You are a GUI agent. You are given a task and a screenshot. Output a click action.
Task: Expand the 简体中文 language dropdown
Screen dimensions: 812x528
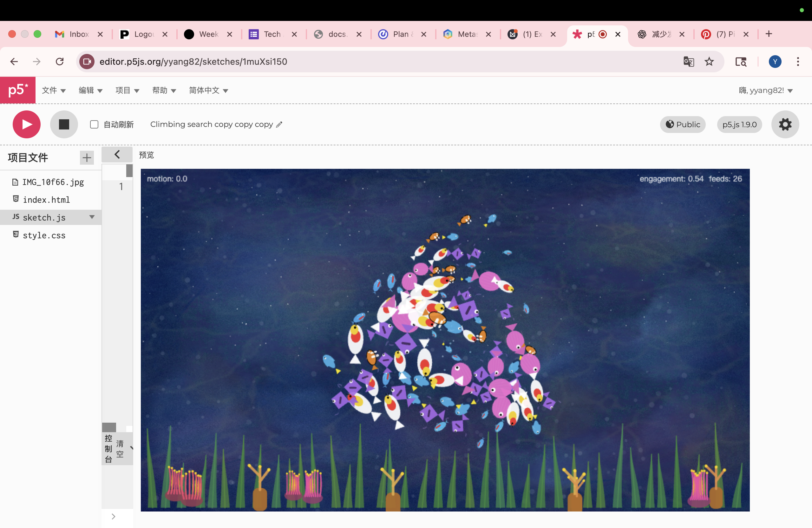click(x=208, y=90)
